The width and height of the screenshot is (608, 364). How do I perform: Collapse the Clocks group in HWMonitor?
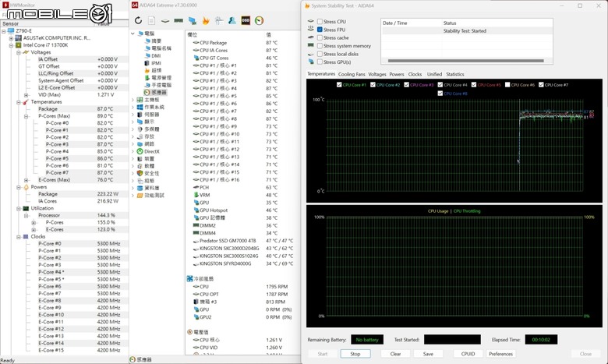click(x=18, y=236)
